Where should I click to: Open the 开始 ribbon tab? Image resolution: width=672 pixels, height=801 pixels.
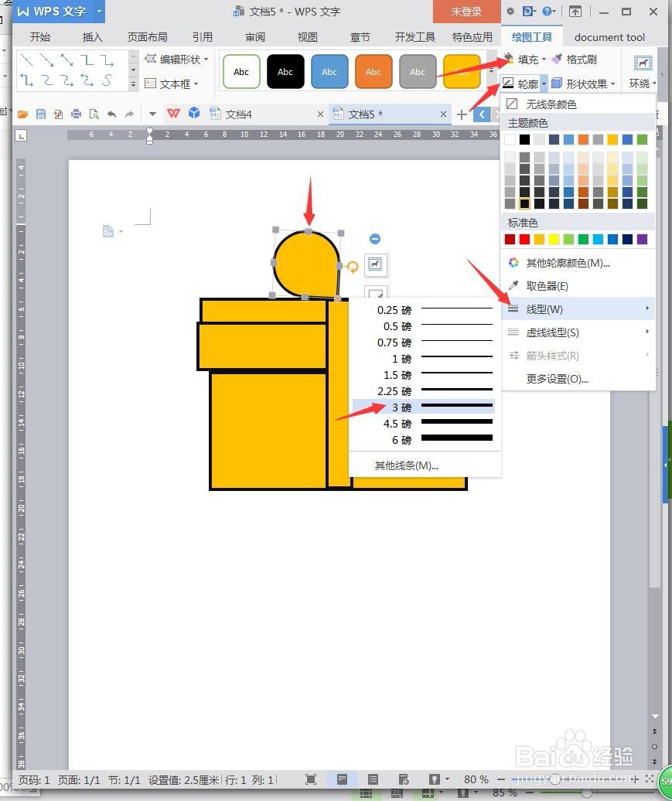tap(40, 37)
